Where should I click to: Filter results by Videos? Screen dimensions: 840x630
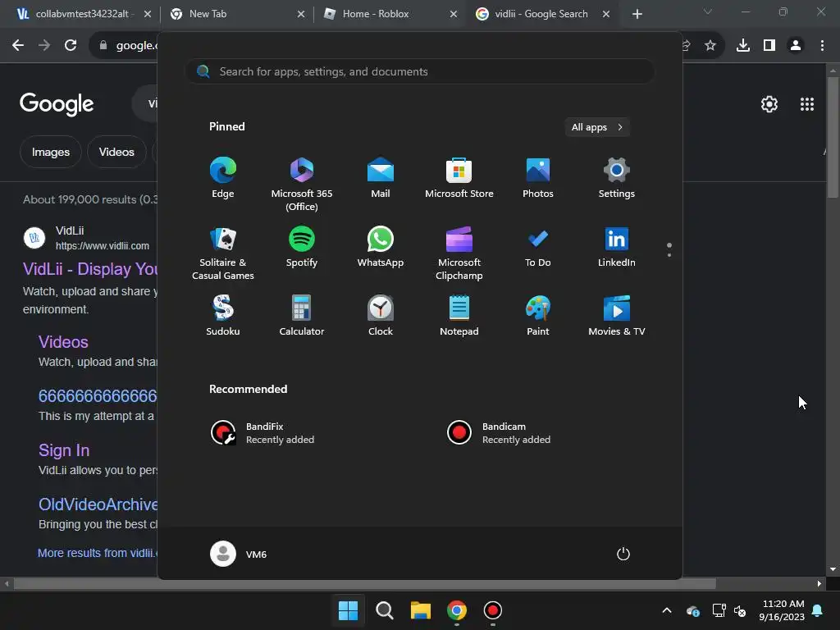pyautogui.click(x=116, y=152)
